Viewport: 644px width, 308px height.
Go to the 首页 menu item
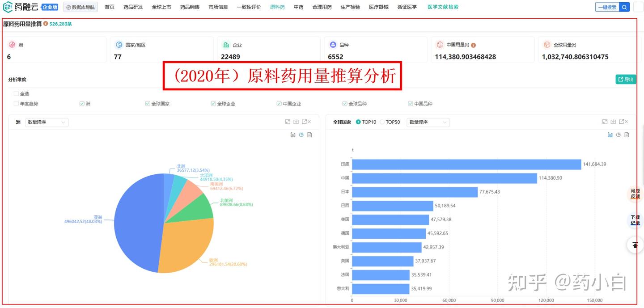(110, 7)
